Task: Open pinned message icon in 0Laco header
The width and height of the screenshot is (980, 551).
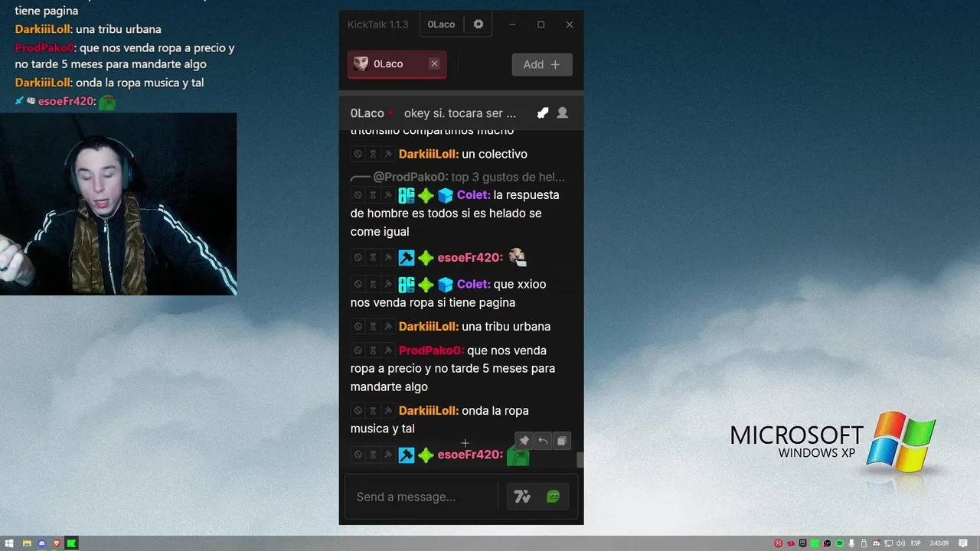Action: click(x=543, y=113)
